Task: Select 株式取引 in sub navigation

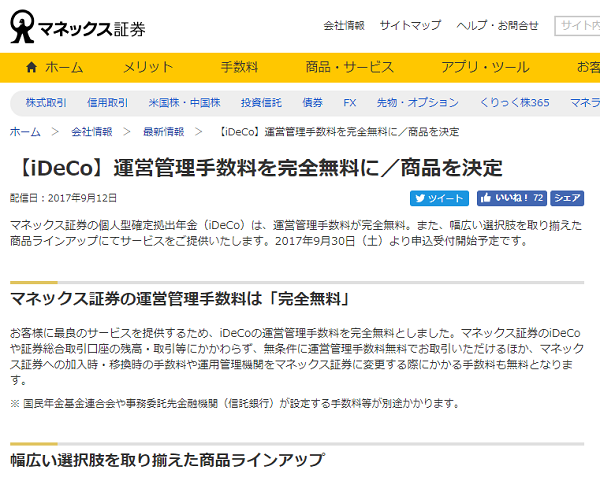Action: pos(46,103)
